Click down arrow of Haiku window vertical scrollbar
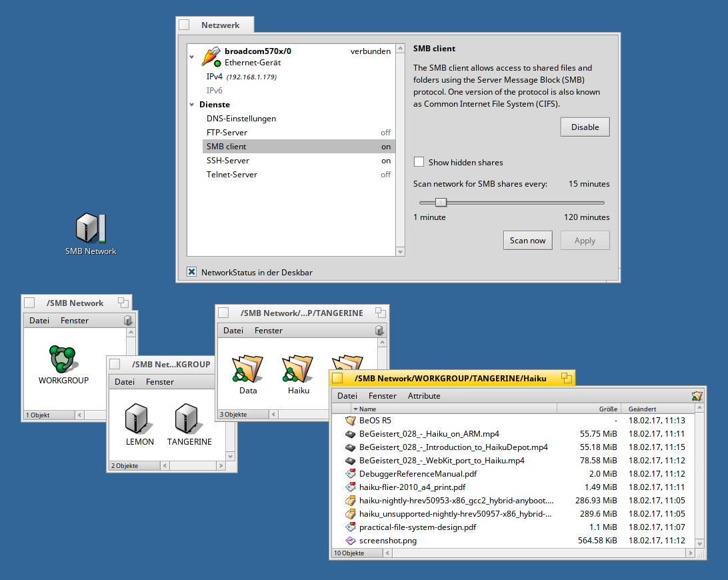The width and height of the screenshot is (728, 580). pos(700,543)
